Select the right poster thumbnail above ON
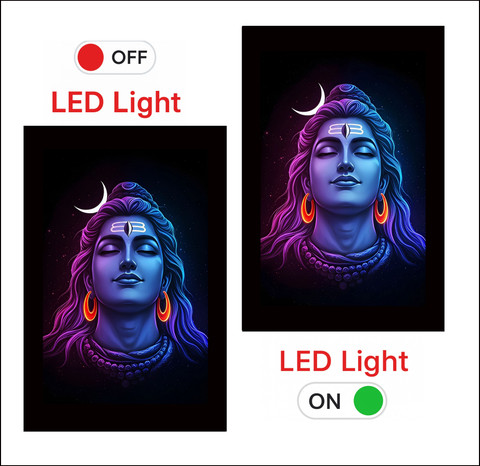Viewport: 480px width, 466px height. tap(343, 178)
